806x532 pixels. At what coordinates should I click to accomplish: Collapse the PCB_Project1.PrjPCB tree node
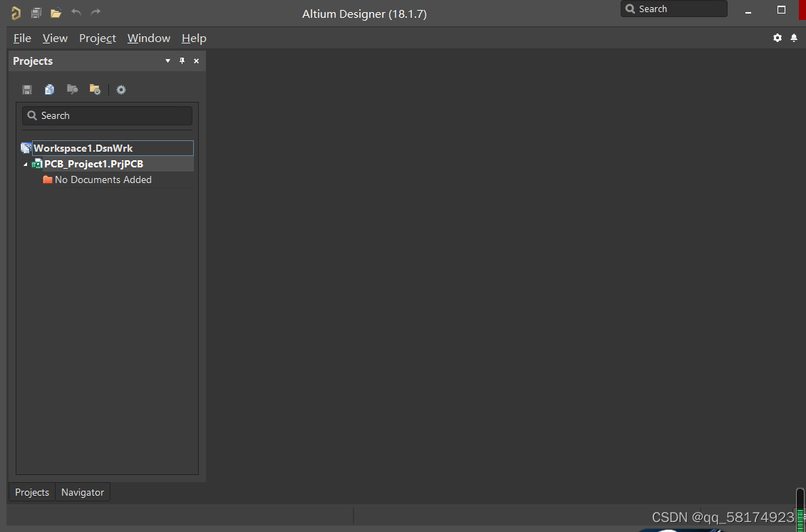[x=26, y=165]
